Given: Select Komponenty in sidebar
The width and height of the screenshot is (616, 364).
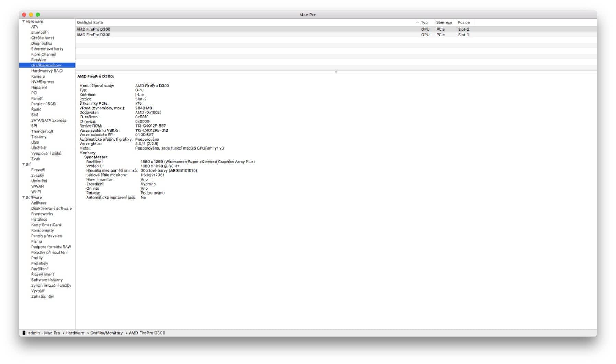Looking at the screenshot, I should 43,230.
